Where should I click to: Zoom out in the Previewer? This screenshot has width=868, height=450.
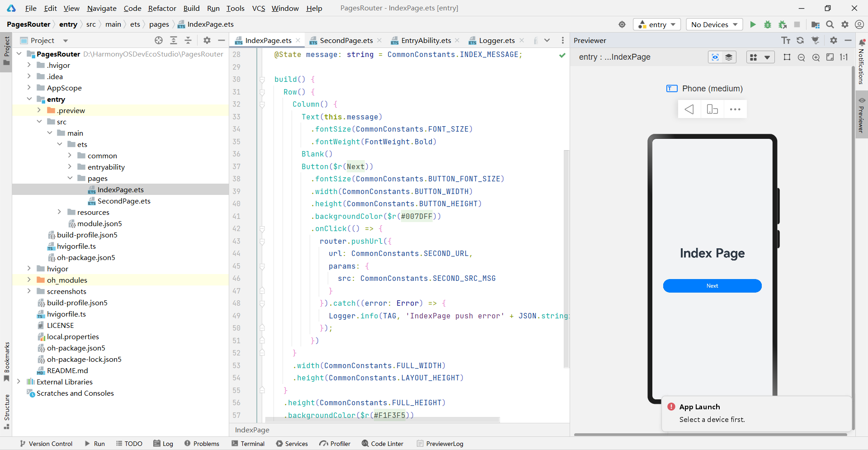(802, 57)
